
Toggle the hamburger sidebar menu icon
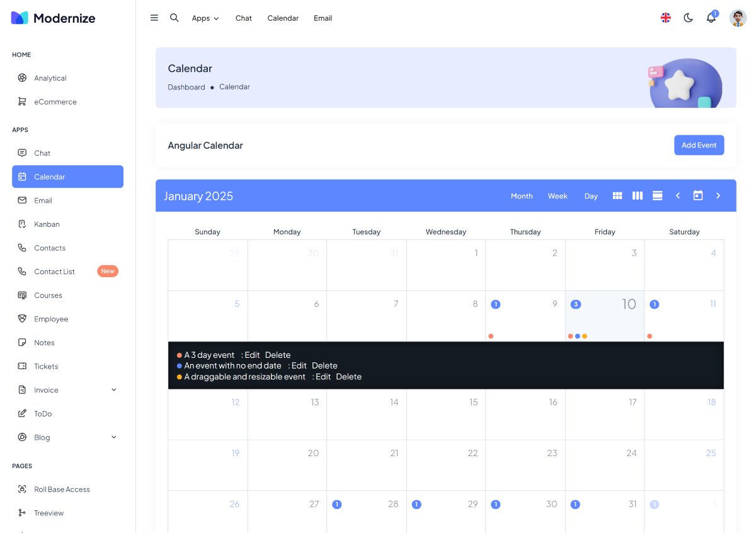point(154,18)
